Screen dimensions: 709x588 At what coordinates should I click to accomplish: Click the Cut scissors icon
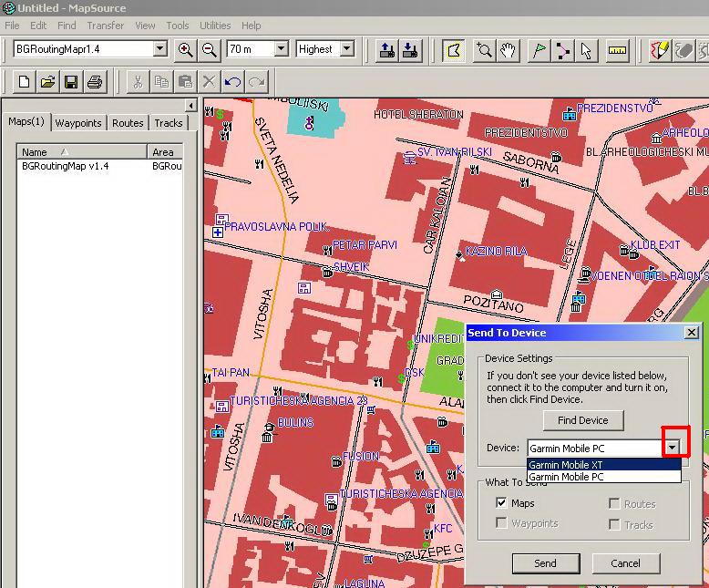click(x=138, y=82)
